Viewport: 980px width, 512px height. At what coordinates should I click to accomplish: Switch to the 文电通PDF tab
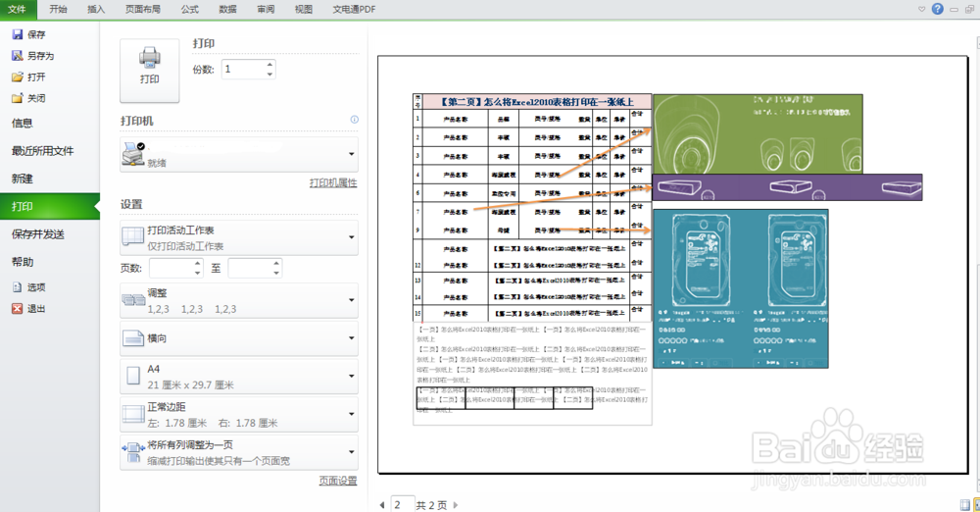coord(354,10)
